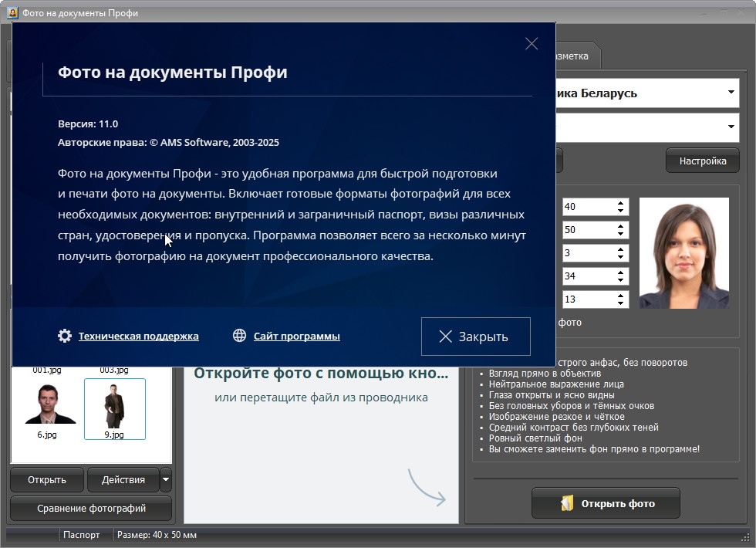Decrease the value 3 with the down arrow
756x548 pixels.
click(620, 257)
